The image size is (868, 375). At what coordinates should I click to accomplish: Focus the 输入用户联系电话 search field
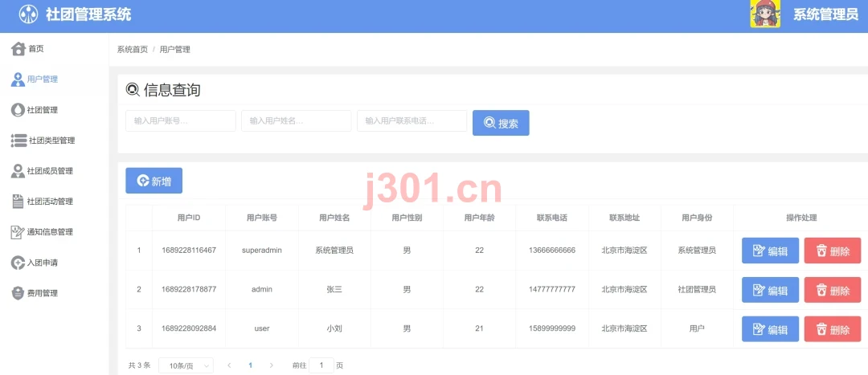tap(411, 120)
